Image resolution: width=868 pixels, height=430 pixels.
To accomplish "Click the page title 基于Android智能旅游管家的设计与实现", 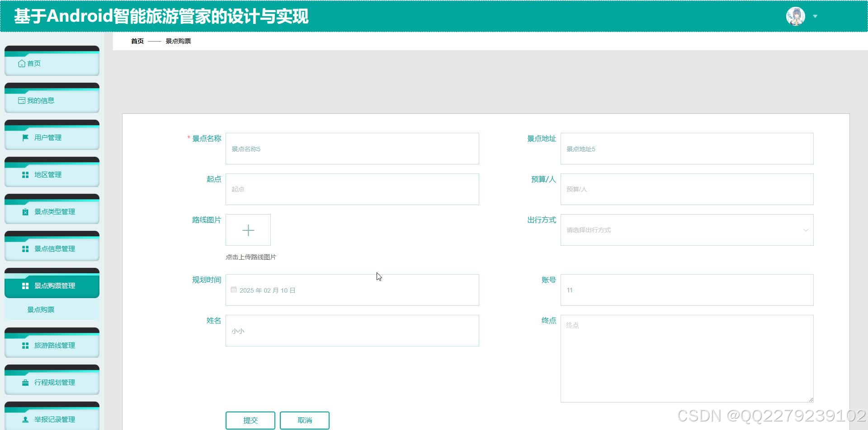I will (x=161, y=16).
